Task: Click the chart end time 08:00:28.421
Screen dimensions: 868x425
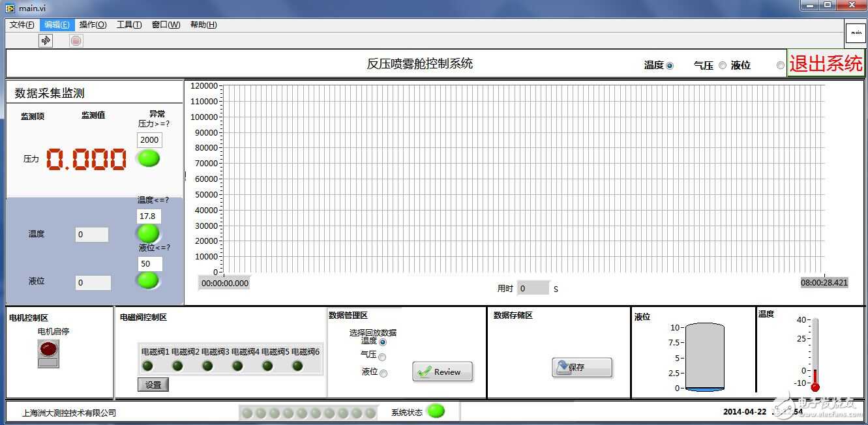Action: pos(824,282)
